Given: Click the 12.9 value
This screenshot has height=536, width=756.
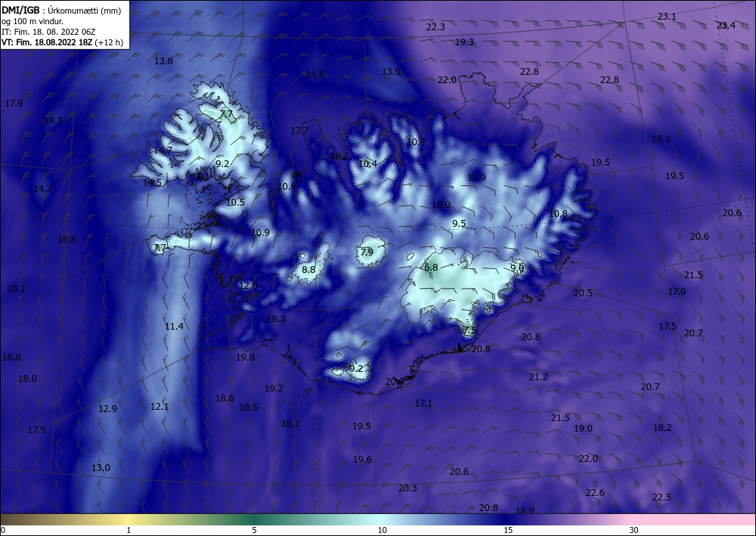Looking at the screenshot, I should coord(107,409).
